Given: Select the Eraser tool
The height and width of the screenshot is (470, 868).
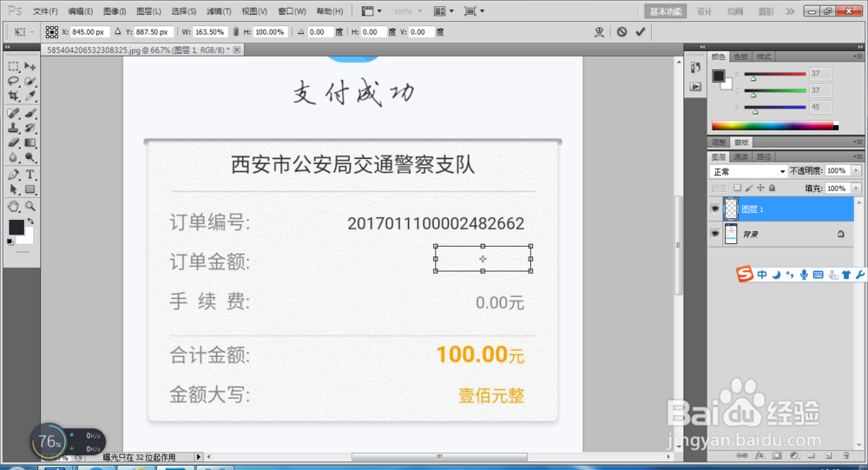Looking at the screenshot, I should [14, 143].
